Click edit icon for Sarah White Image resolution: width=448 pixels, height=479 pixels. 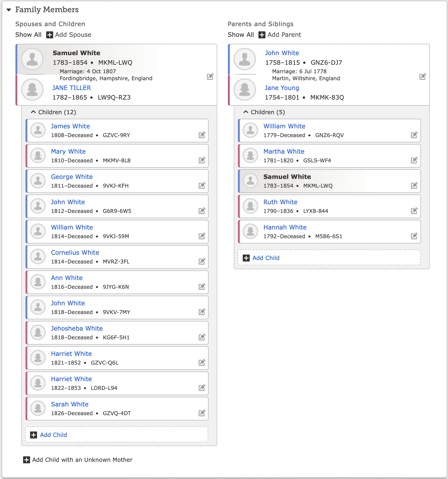pyautogui.click(x=202, y=413)
